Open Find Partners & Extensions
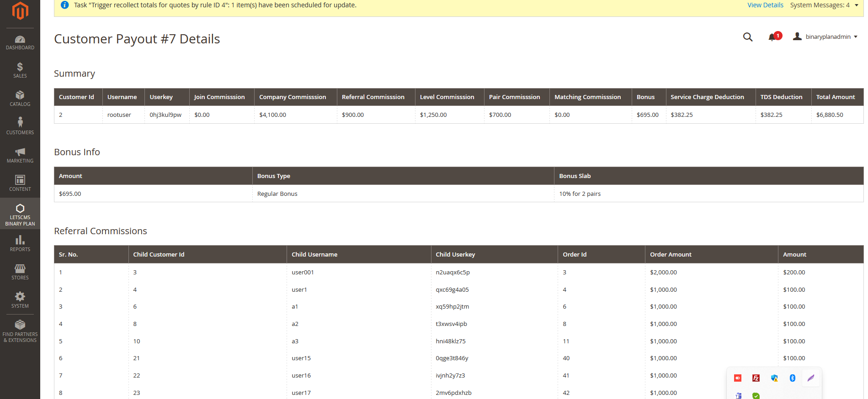This screenshot has height=399, width=868. pyautogui.click(x=20, y=331)
